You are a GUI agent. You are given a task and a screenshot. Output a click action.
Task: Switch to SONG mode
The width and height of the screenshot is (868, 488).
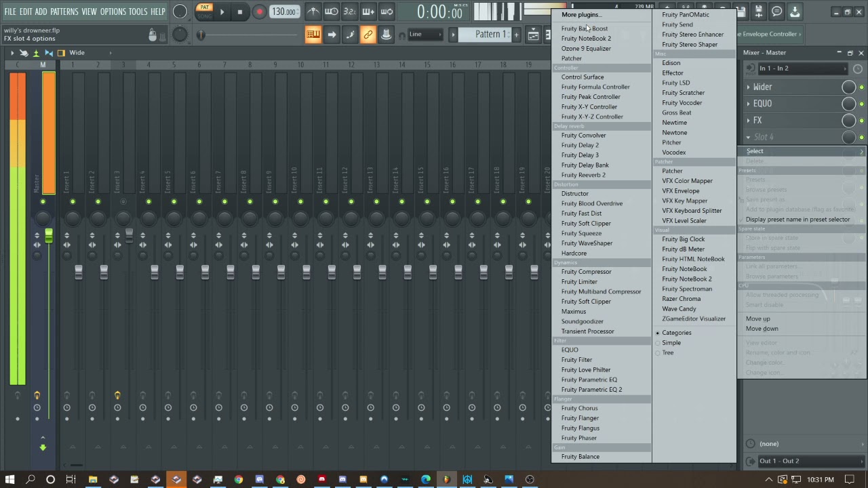[x=204, y=16]
